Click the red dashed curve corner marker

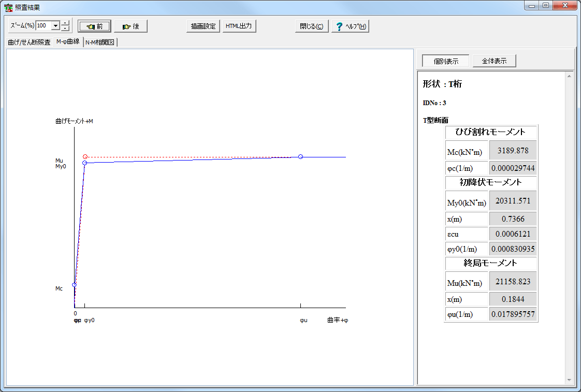point(85,157)
